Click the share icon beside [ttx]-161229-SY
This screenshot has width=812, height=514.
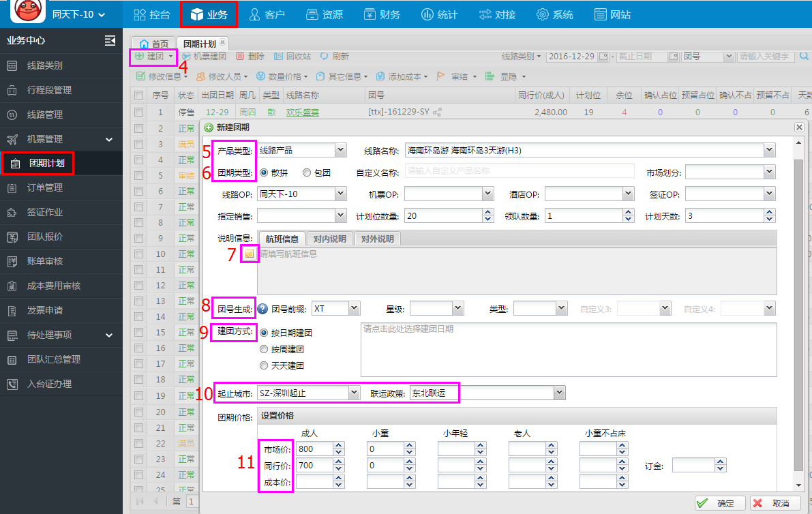tap(438, 112)
